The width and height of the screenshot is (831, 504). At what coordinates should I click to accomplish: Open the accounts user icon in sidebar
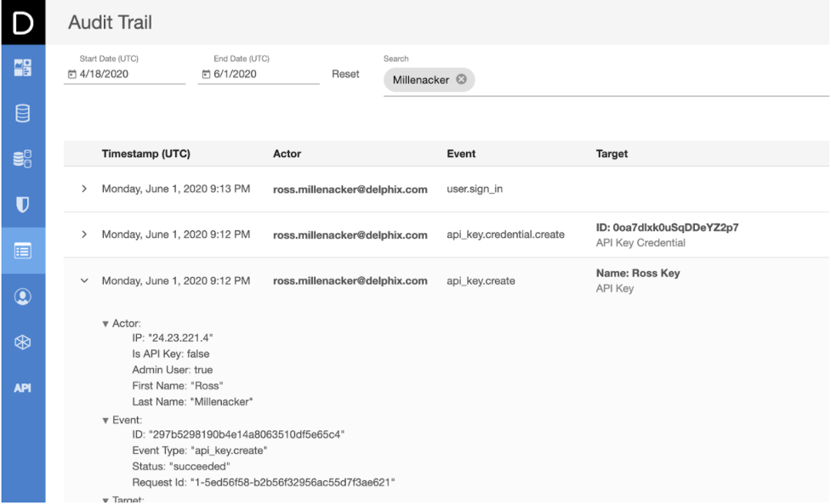click(24, 297)
